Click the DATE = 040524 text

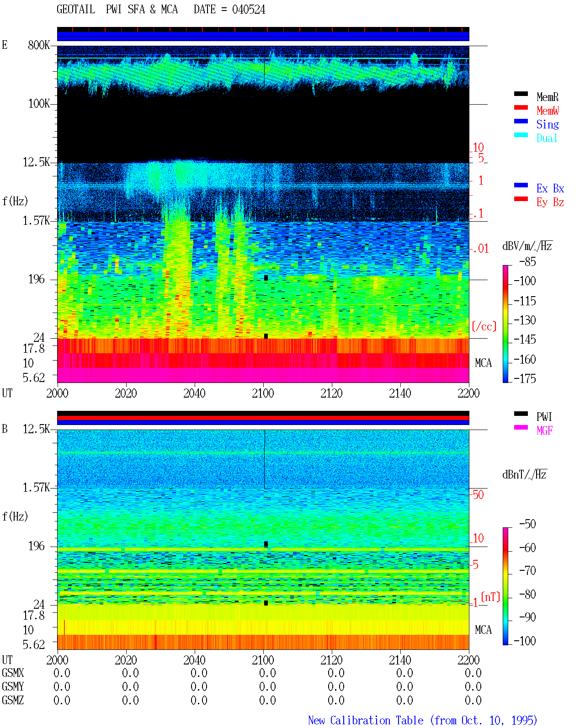point(229,10)
